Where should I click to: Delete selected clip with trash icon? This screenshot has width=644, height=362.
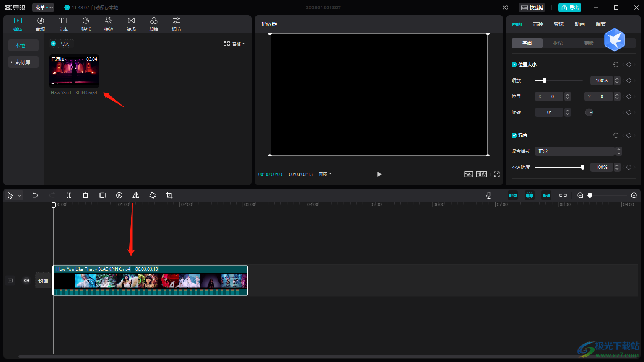point(86,195)
